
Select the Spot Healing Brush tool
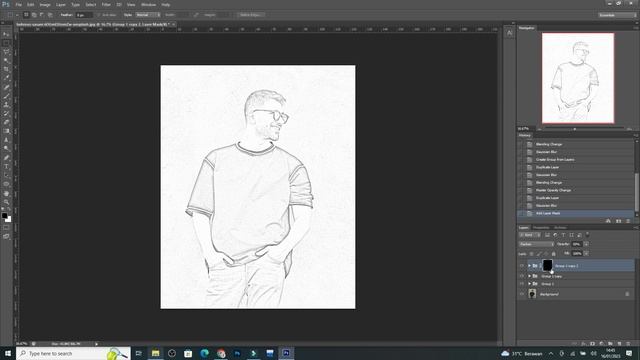click(6, 87)
